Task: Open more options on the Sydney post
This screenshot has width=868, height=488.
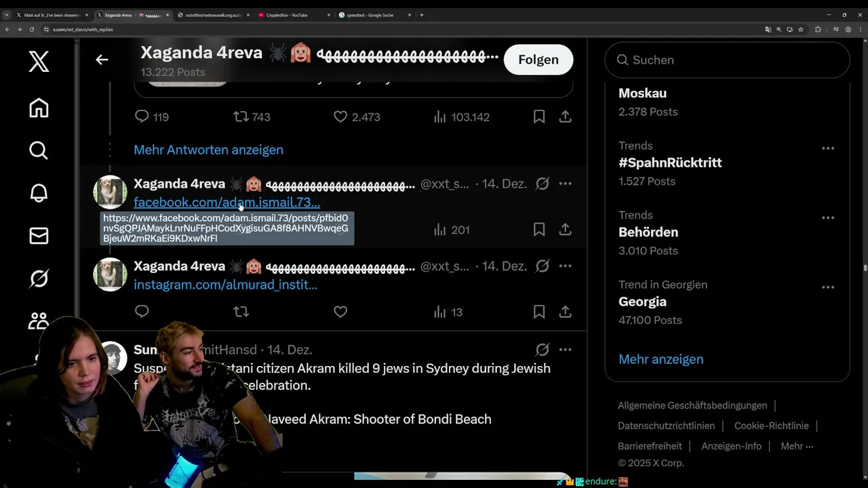Action: [x=565, y=350]
